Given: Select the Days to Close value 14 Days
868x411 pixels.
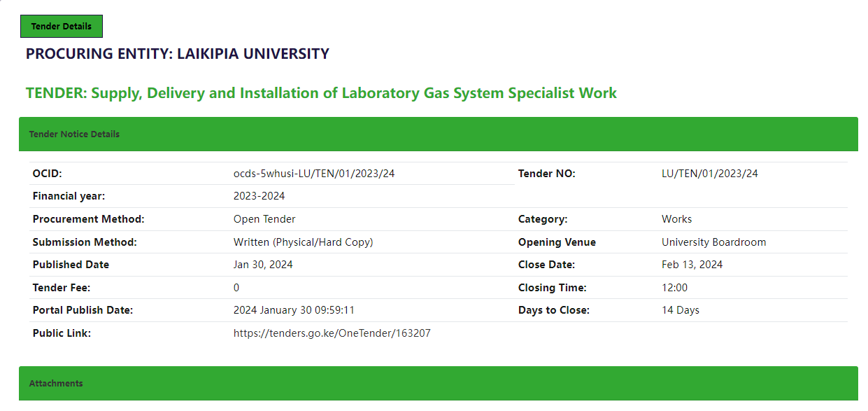Looking at the screenshot, I should (680, 310).
